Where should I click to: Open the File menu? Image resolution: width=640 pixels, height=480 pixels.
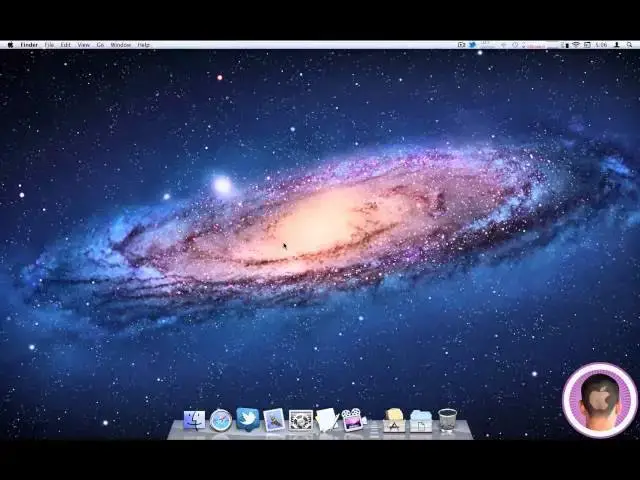click(x=49, y=44)
